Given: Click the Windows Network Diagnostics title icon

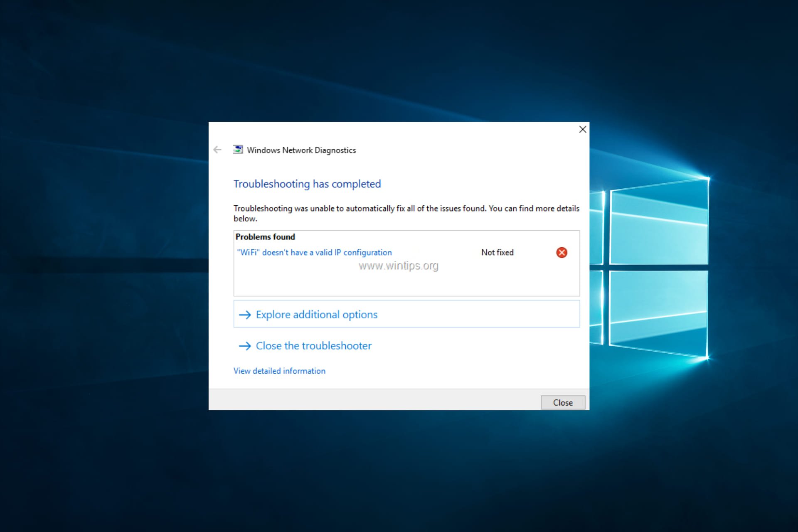Looking at the screenshot, I should (x=238, y=150).
